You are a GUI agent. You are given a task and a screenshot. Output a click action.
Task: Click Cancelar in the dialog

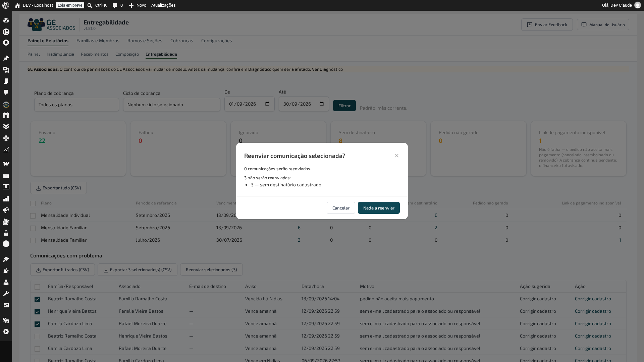[x=341, y=208]
